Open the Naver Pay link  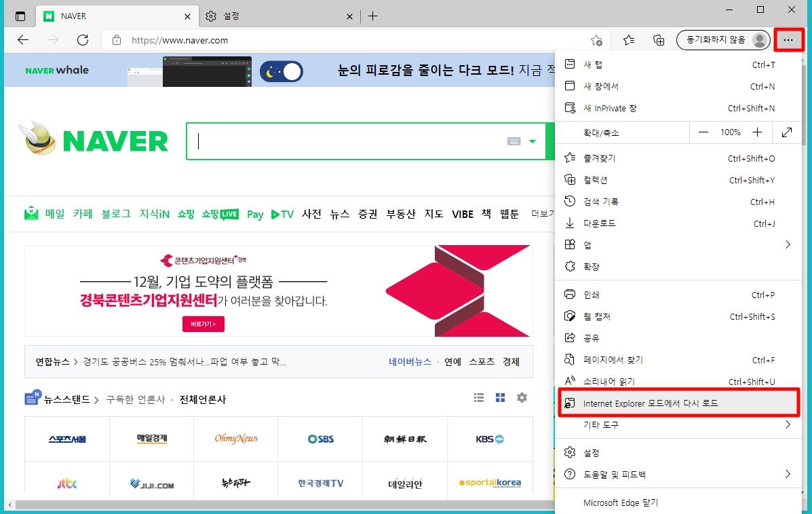(x=255, y=215)
